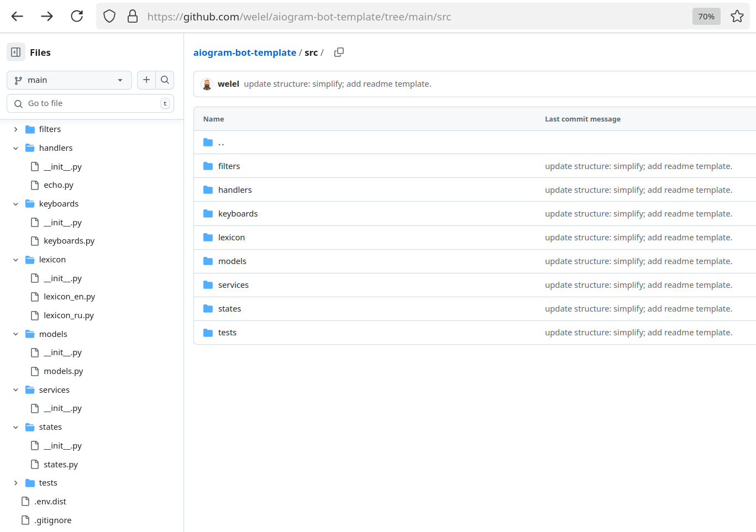Click the browser address bar URL
The width and height of the screenshot is (756, 532).
(x=299, y=17)
